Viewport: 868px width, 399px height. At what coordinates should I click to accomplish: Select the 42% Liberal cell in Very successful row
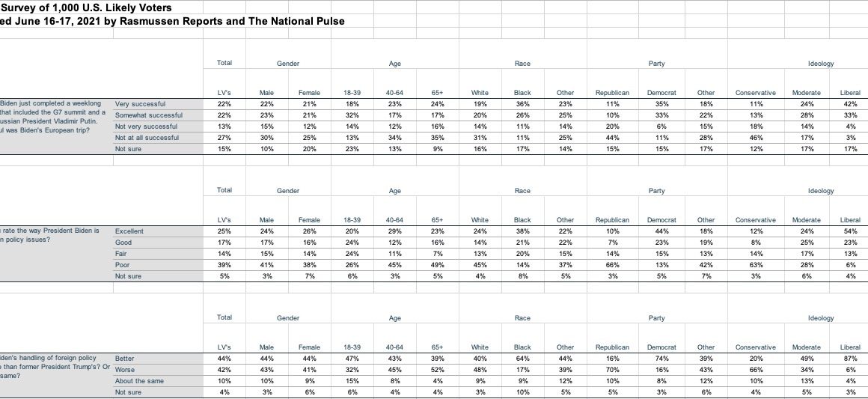point(850,103)
